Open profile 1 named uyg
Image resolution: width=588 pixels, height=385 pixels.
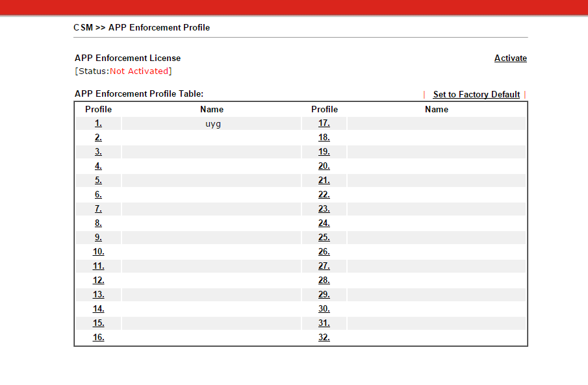(x=98, y=123)
